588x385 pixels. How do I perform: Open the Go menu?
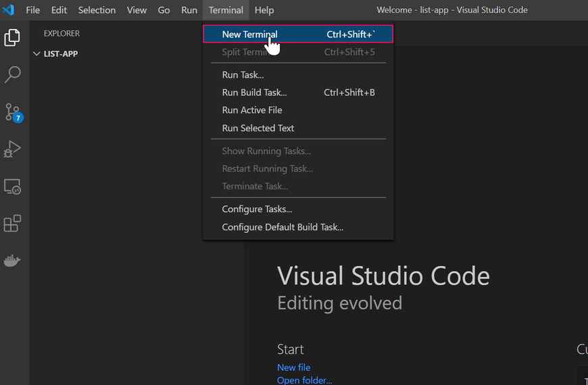164,10
